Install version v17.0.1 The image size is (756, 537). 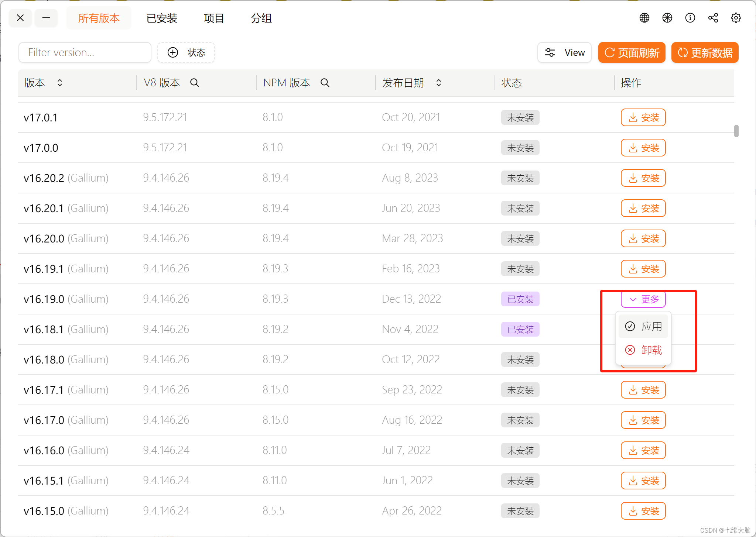point(643,117)
